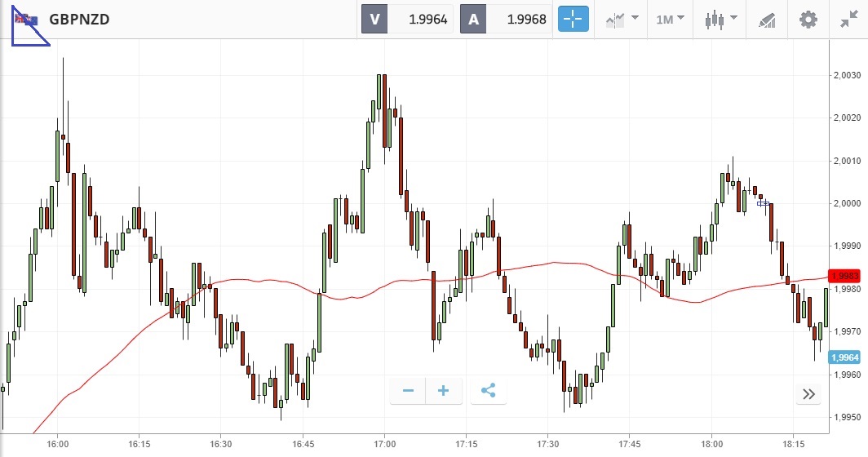The width and height of the screenshot is (868, 457).
Task: Toggle the blue crosshair cursor button
Action: 573,19
